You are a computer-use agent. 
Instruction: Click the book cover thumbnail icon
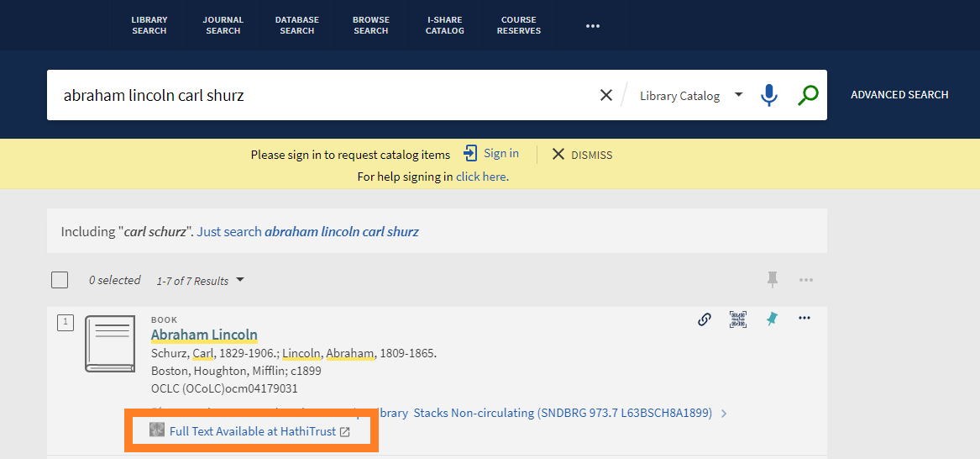pos(110,344)
